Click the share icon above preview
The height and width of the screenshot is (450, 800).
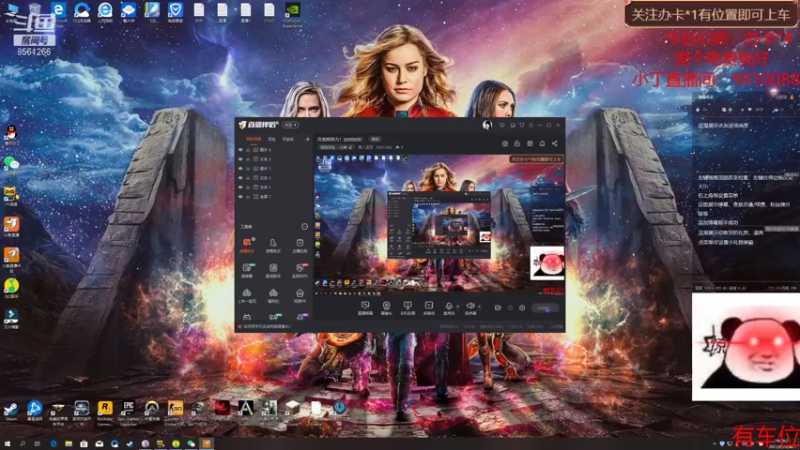pyautogui.click(x=555, y=143)
